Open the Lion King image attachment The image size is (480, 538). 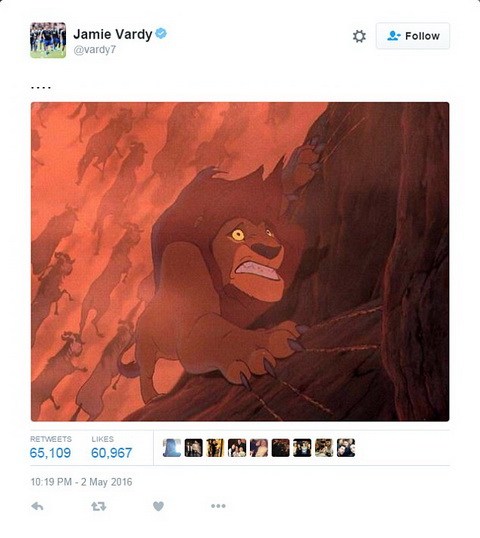pos(240,261)
